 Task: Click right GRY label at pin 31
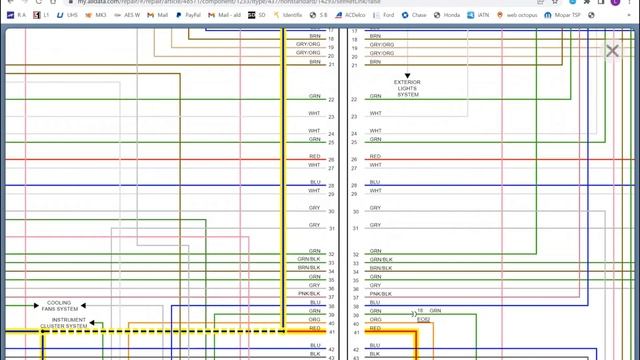pos(375,225)
